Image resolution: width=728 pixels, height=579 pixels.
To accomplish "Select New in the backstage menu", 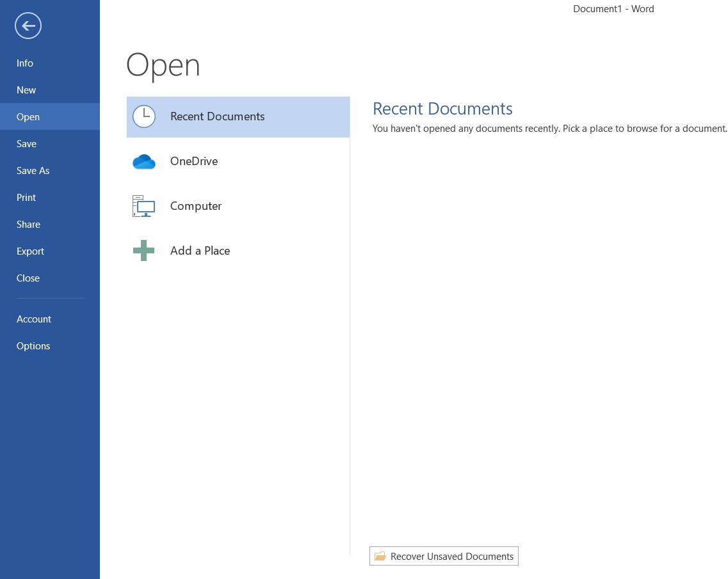I will pyautogui.click(x=26, y=90).
